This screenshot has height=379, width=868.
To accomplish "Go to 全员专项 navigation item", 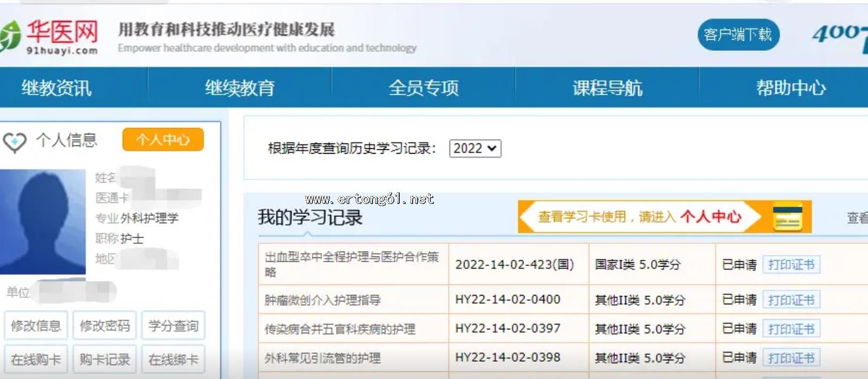I will point(423,88).
